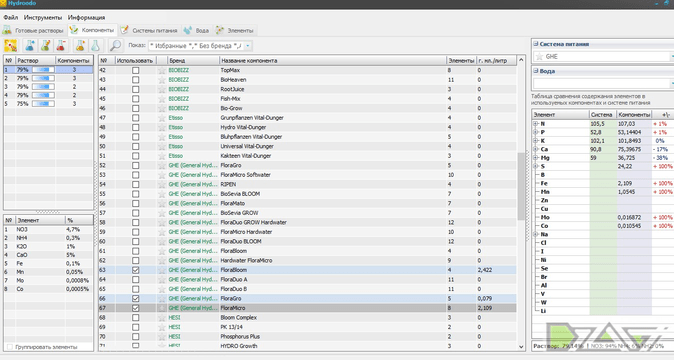The height and width of the screenshot is (360, 674).
Task: Switch to Готовые растворы tab
Action: pos(33,31)
